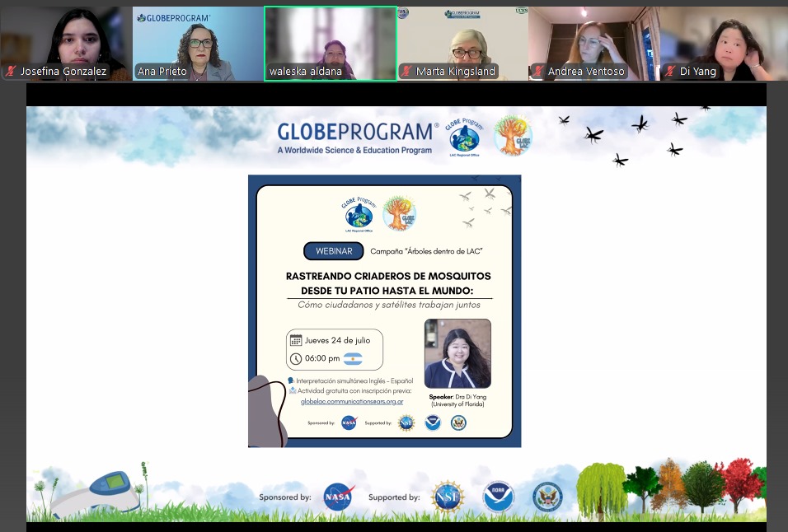Click the small NOAA logo on the flyer

[x=433, y=423]
